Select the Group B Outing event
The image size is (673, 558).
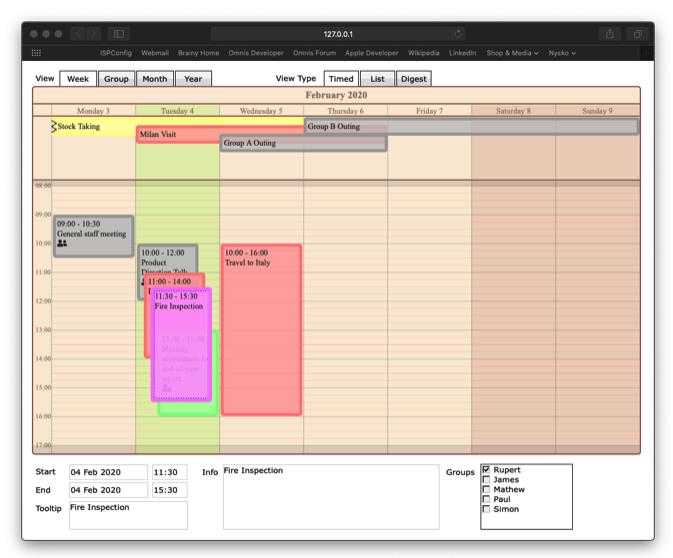pyautogui.click(x=471, y=126)
